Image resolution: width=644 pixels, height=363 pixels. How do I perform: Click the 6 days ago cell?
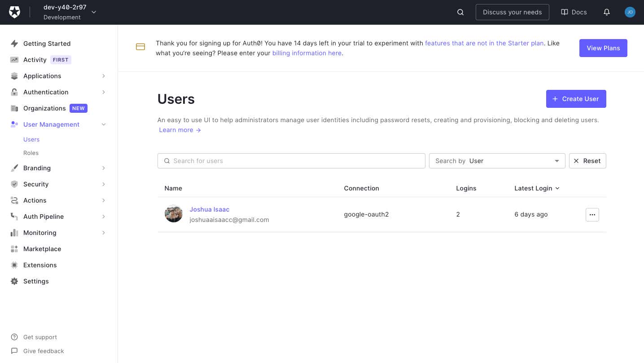click(531, 214)
